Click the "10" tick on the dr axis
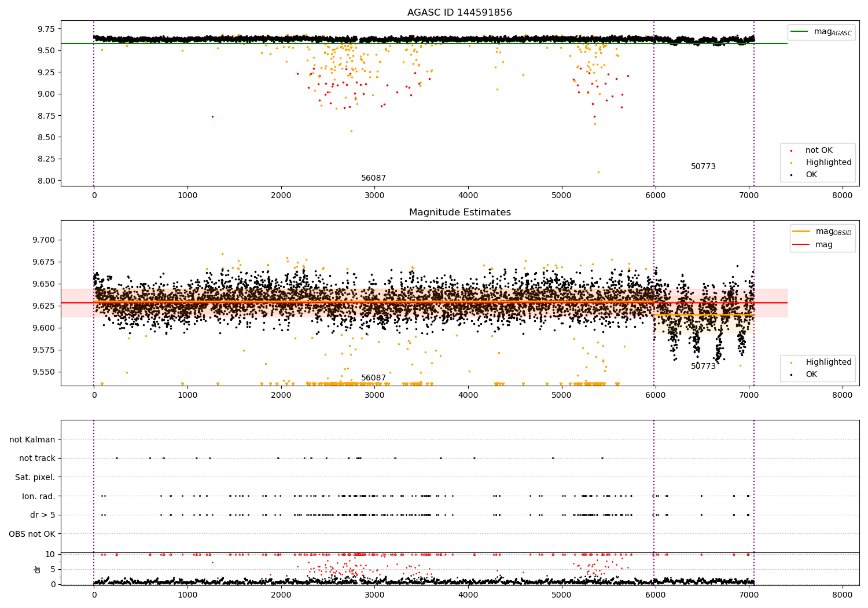 pyautogui.click(x=50, y=555)
